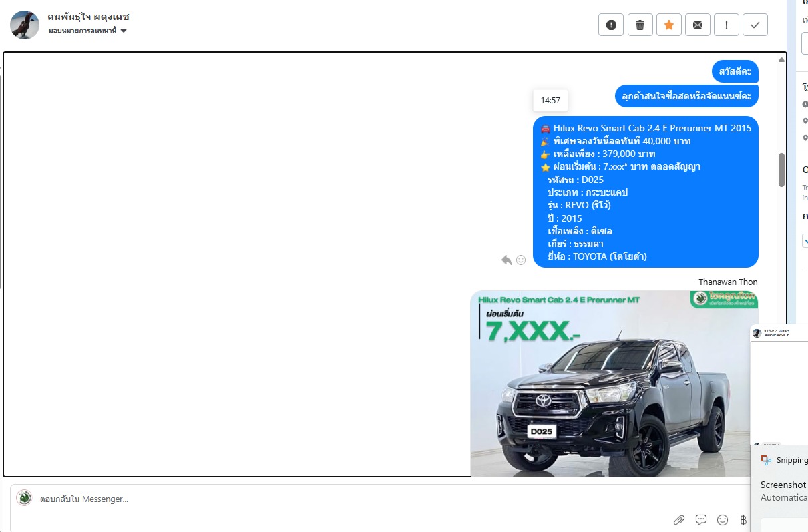808x532 pixels.
Task: Click the ยี่ห้อ : TOYOTA (โตโยต้า) line
Action: [x=597, y=256]
